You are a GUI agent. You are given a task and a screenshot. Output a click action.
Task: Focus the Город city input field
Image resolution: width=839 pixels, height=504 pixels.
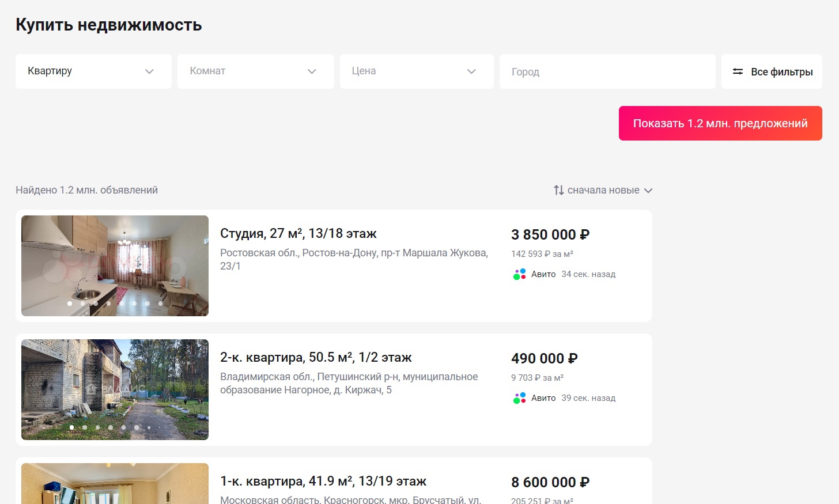click(x=607, y=71)
